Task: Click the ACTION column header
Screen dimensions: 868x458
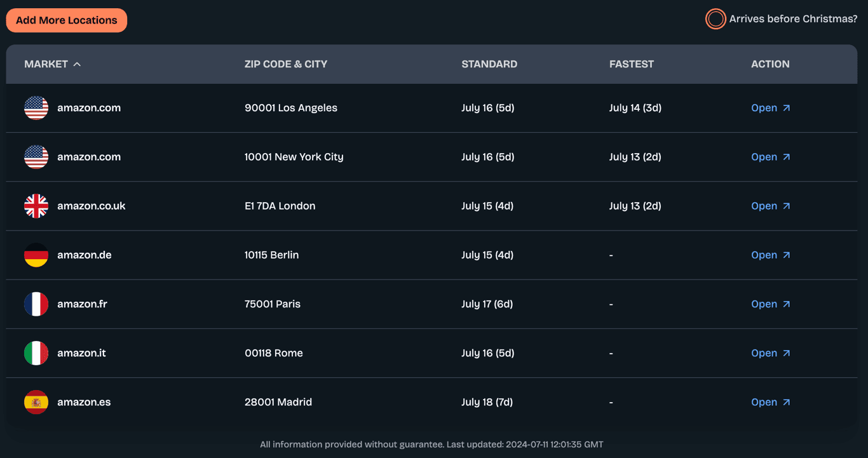Action: [x=770, y=64]
